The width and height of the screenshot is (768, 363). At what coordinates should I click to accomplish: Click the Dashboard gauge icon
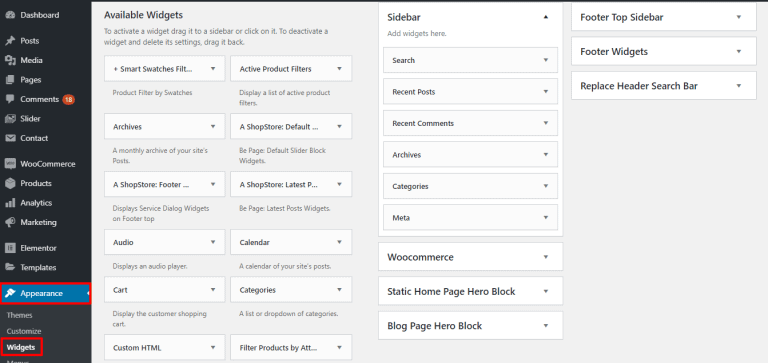pyautogui.click(x=10, y=15)
